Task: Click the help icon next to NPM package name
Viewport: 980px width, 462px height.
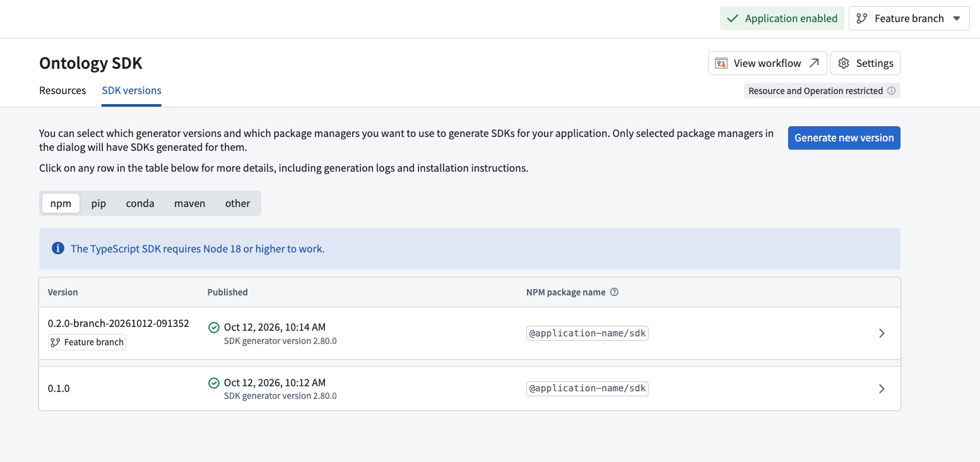Action: tap(615, 292)
